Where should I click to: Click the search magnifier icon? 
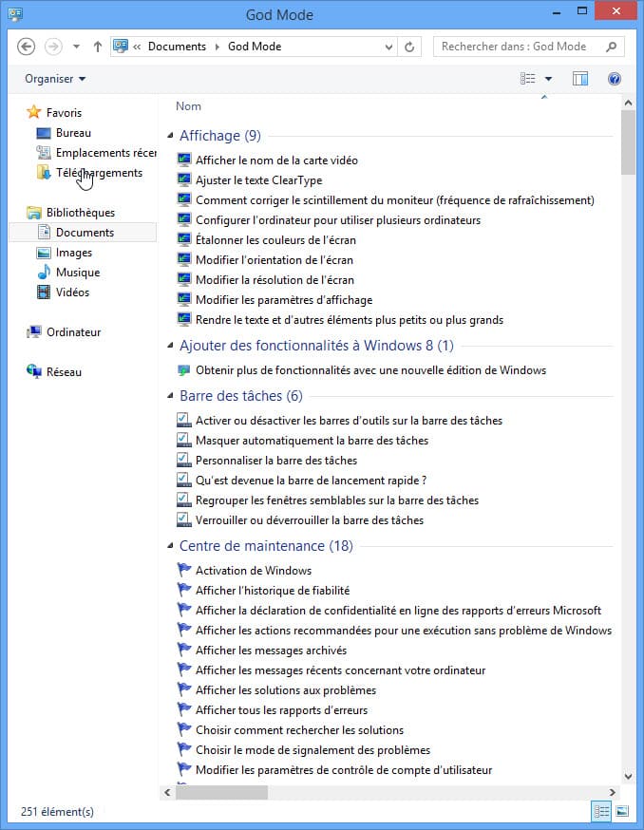611,47
